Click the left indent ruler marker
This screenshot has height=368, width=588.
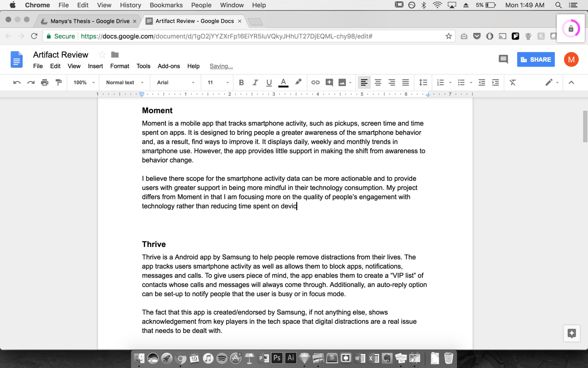pyautogui.click(x=142, y=94)
